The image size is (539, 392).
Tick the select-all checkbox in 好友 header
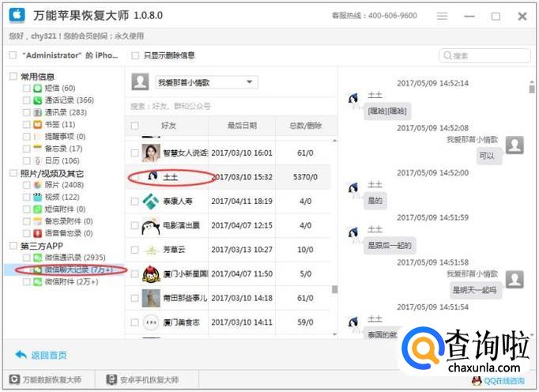tap(134, 126)
